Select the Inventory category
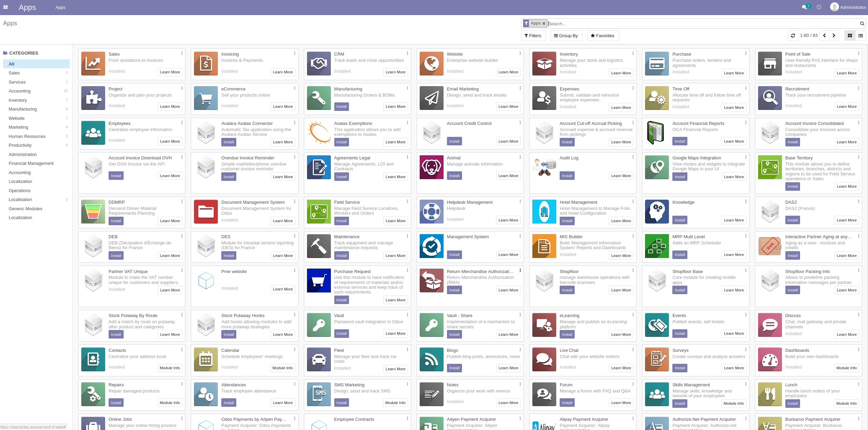Screen dimensions: 868x430 point(36,100)
